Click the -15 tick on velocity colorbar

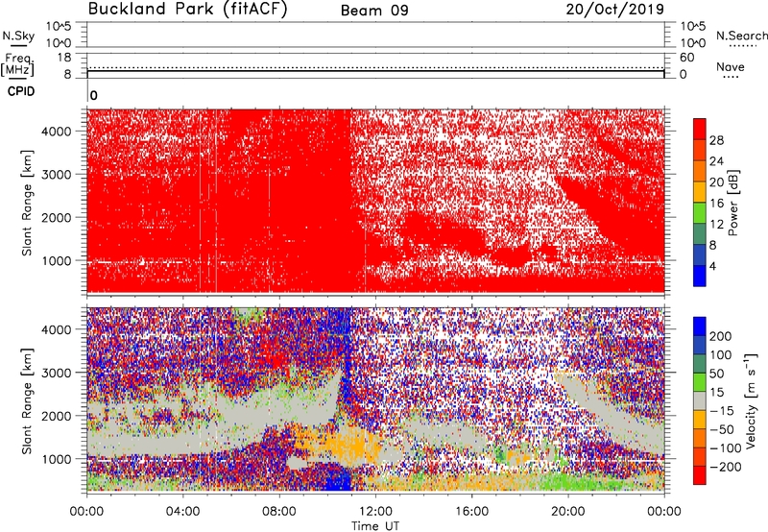tap(722, 411)
